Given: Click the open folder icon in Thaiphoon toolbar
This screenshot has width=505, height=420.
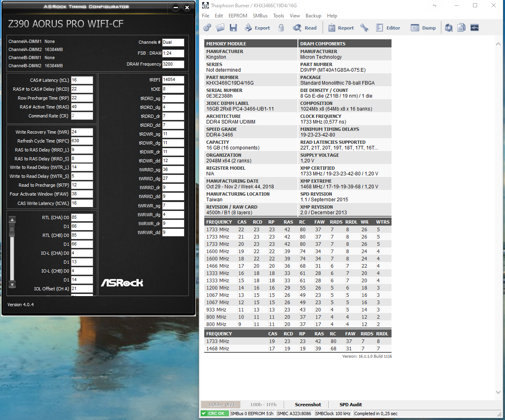Looking at the screenshot, I should coord(220,28).
